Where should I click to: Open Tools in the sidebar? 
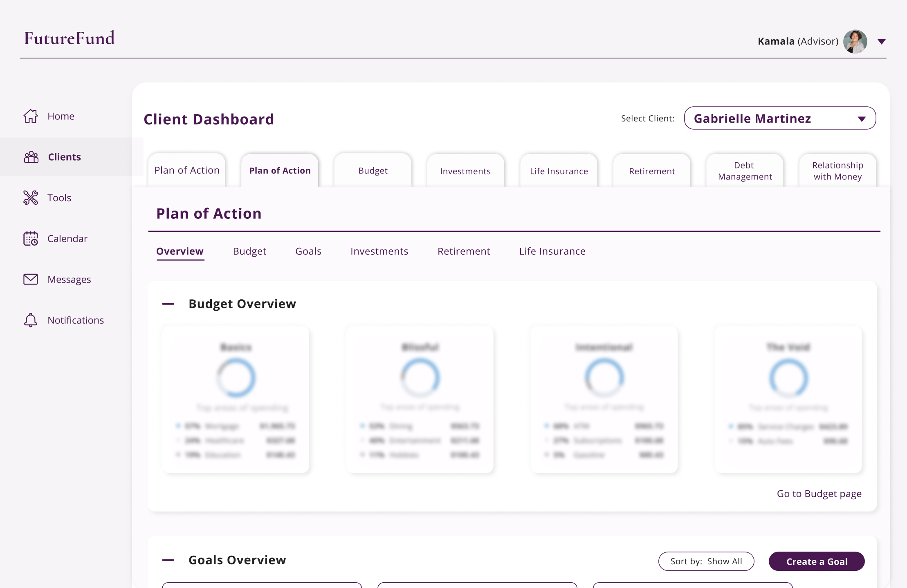(x=59, y=198)
